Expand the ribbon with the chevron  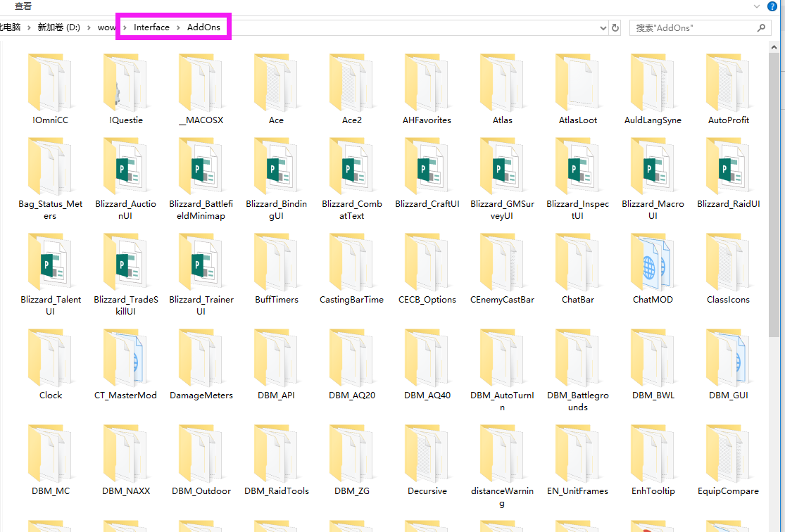point(756,6)
